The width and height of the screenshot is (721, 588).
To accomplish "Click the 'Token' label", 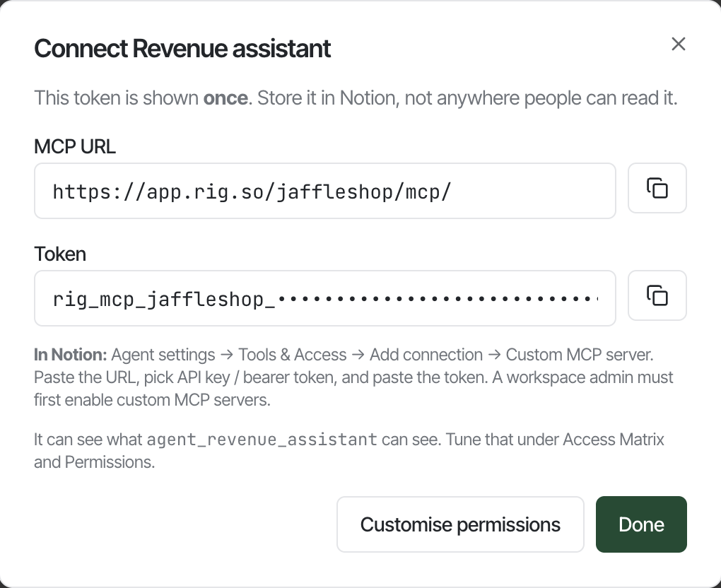I will pos(60,254).
